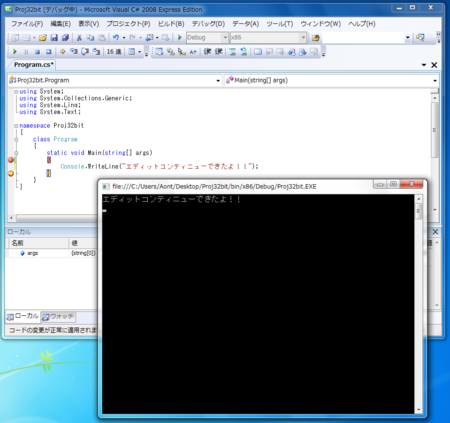Switch to the ウォッチ bottom tab
The height and width of the screenshot is (423, 450).
[58, 317]
